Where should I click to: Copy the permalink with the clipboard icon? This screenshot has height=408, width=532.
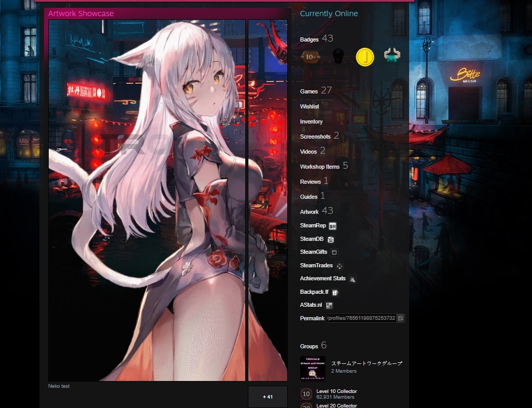tap(401, 318)
